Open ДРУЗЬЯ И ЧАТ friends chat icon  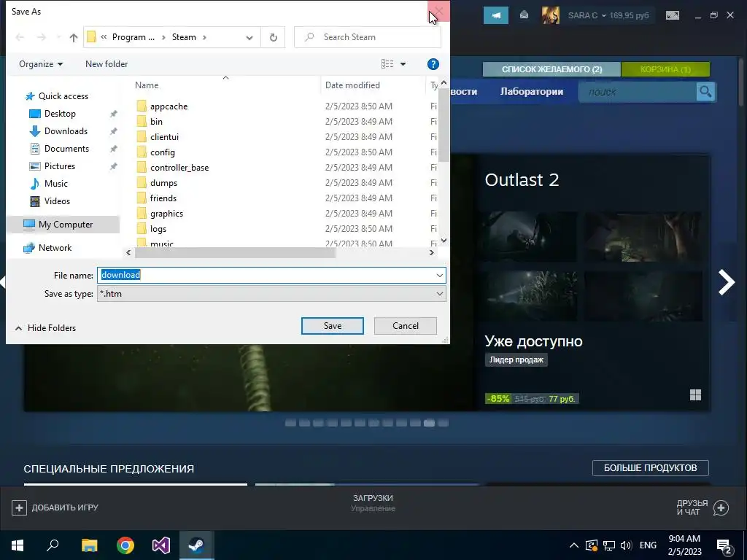(721, 507)
